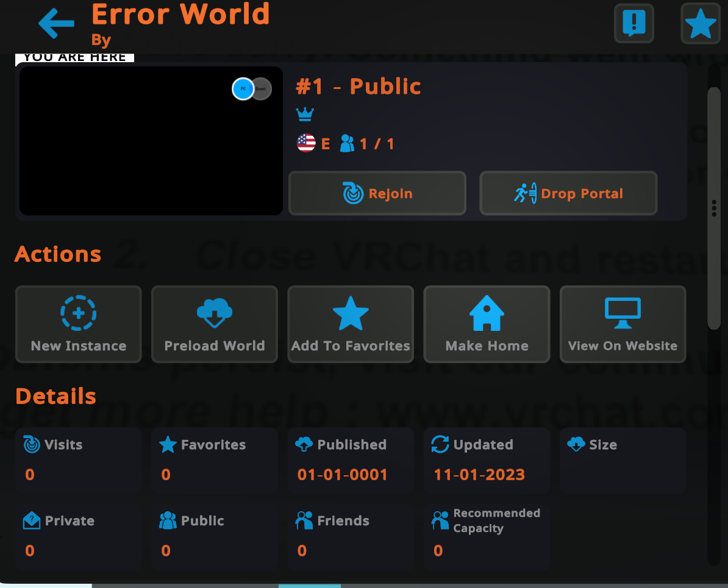Click the vertical scrollbar on right
The height and width of the screenshot is (588, 728).
[714, 207]
